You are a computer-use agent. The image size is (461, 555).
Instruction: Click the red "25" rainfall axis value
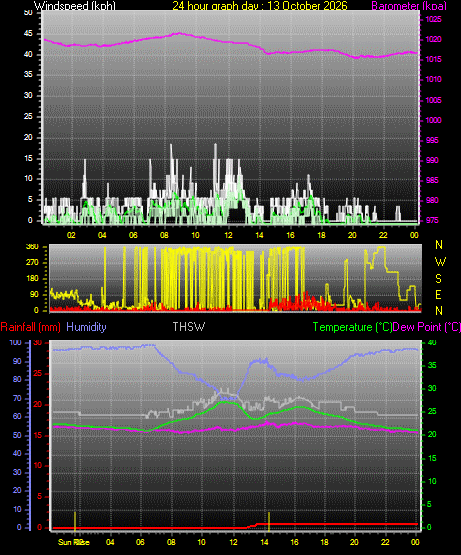click(38, 374)
